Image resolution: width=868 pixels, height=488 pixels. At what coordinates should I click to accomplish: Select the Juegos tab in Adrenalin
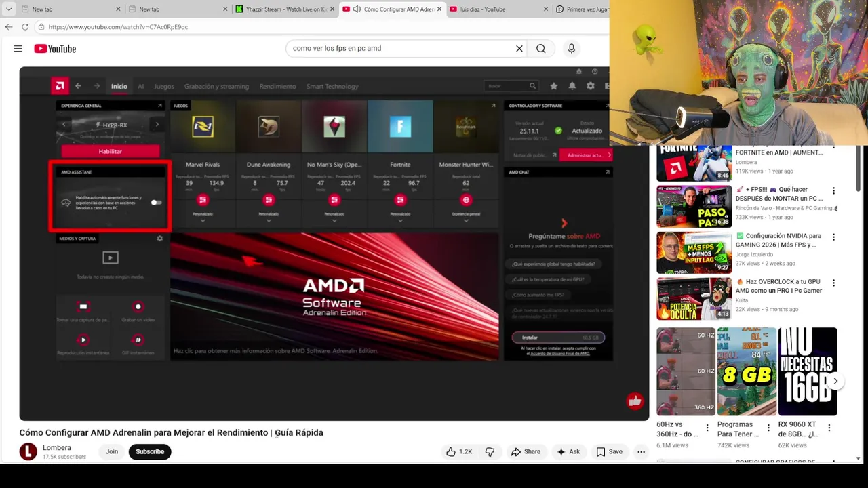164,87
